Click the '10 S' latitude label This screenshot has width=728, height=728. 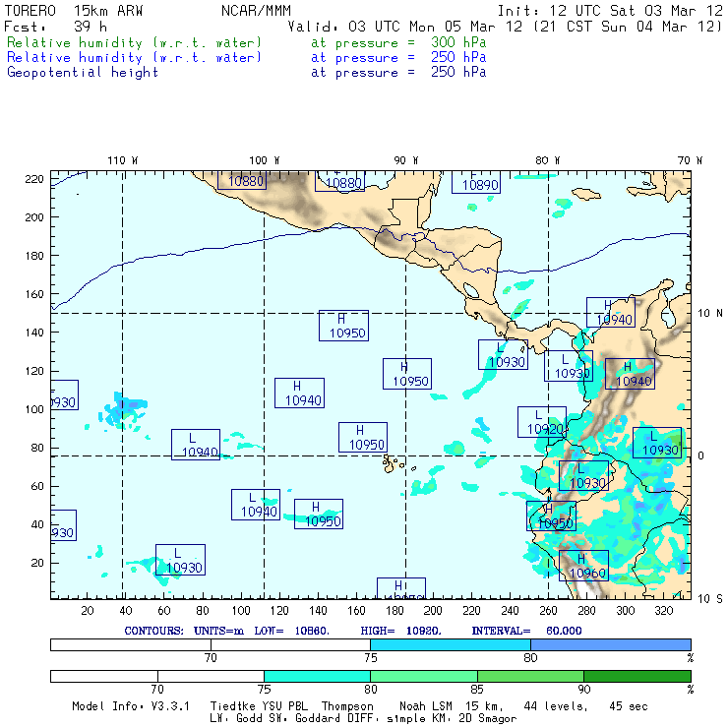710,599
